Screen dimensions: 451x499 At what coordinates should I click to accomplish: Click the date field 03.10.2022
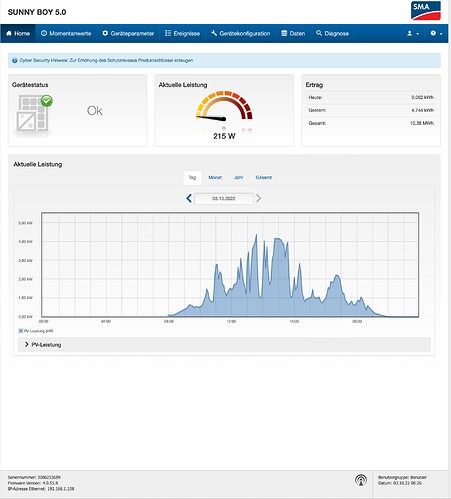[x=224, y=198]
